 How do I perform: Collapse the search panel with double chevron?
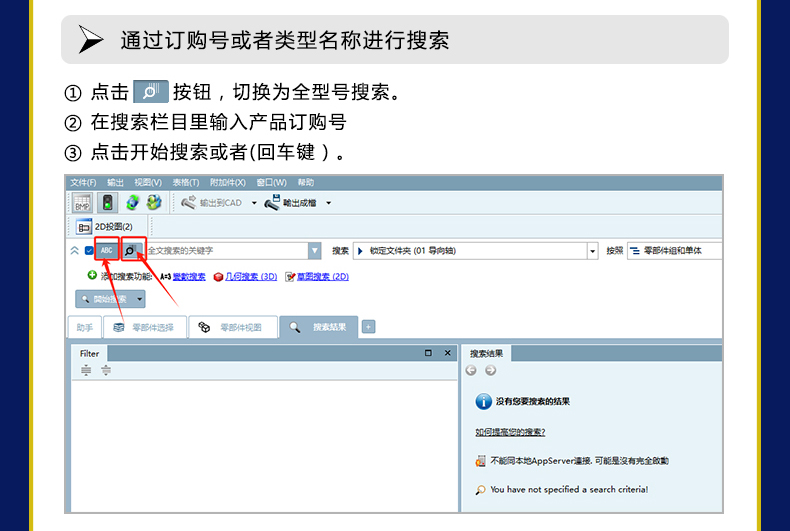[75, 250]
